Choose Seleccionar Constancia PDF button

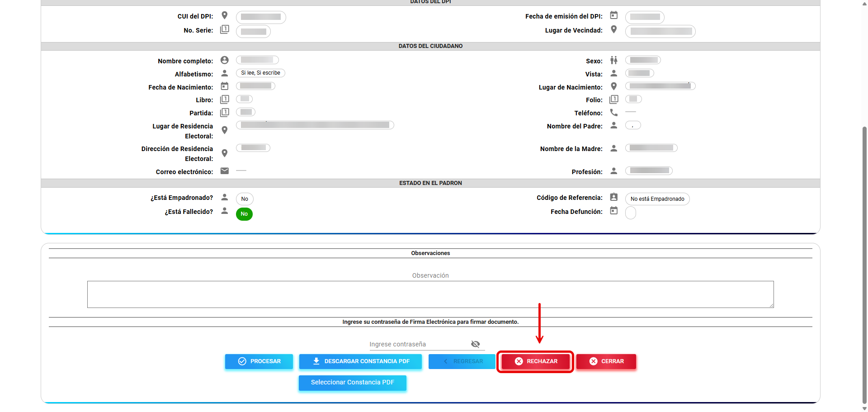click(352, 383)
